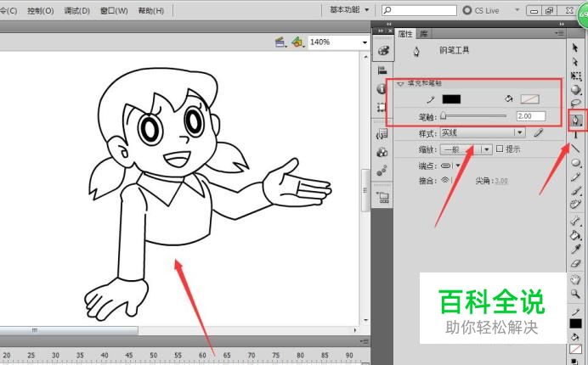This screenshot has width=588, height=365.
Task: Select the Pen tool in toolbox
Action: coord(575,121)
